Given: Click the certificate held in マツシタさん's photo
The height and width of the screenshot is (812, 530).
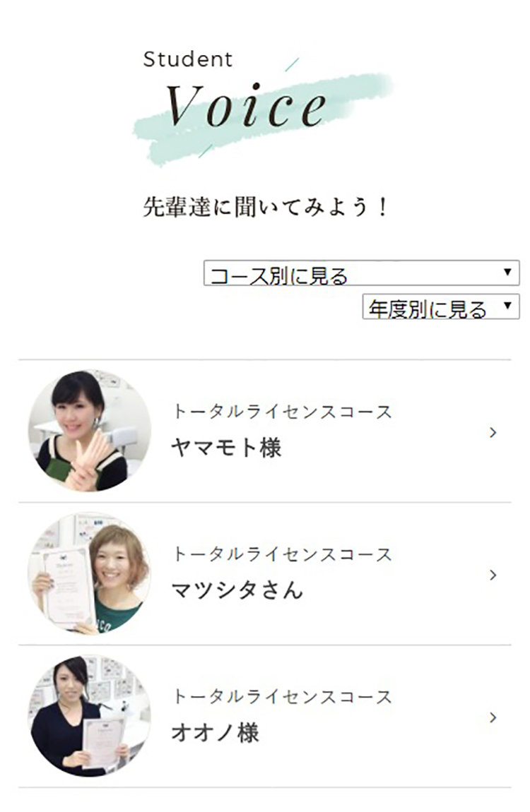Looking at the screenshot, I should [67, 587].
